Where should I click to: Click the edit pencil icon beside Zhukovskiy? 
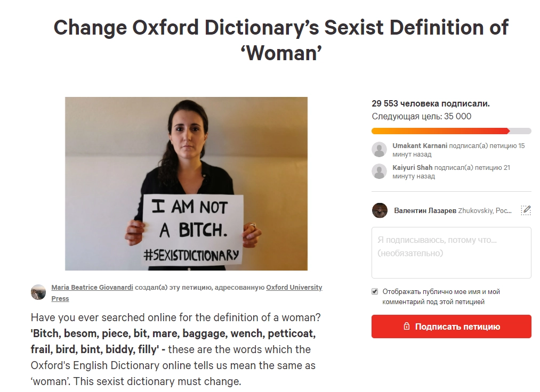[x=526, y=210]
